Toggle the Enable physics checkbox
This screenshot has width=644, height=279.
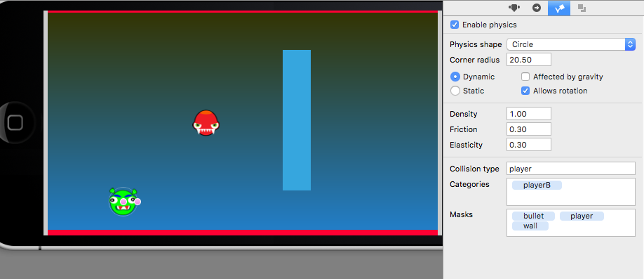point(455,25)
